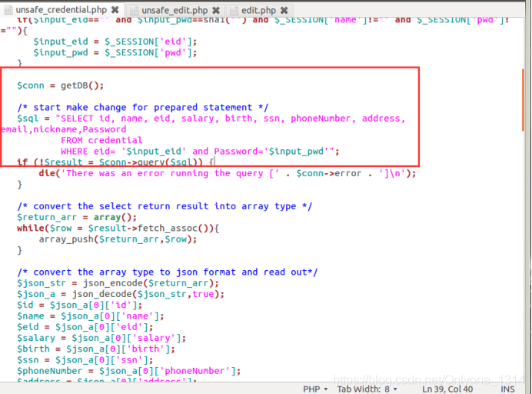Click the while($row = $result->fetch_assoc()) line

tap(118, 228)
